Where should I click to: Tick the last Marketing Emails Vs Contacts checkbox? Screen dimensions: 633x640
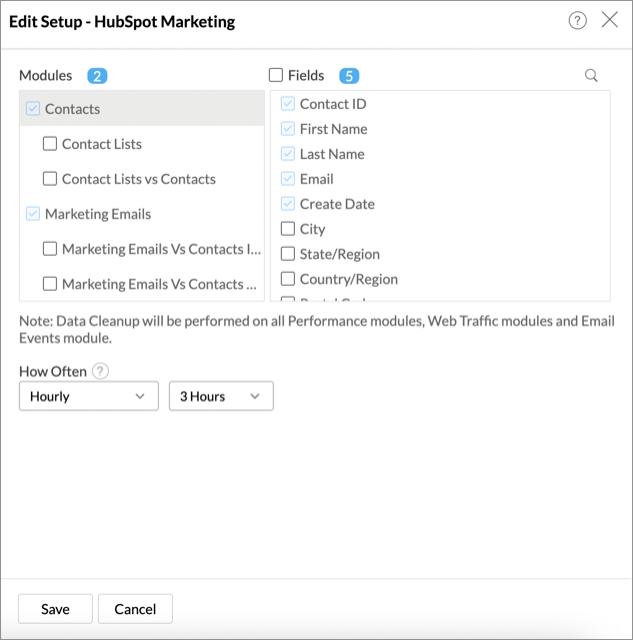50,284
